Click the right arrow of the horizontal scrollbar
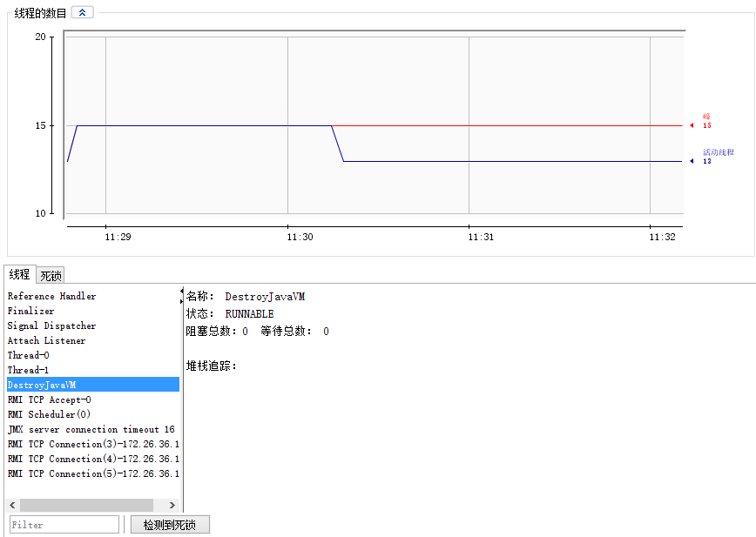The height and width of the screenshot is (537, 756). click(x=171, y=505)
